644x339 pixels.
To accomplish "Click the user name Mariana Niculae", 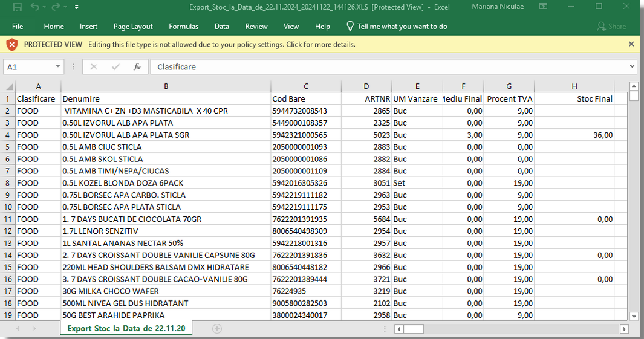I will point(498,7).
